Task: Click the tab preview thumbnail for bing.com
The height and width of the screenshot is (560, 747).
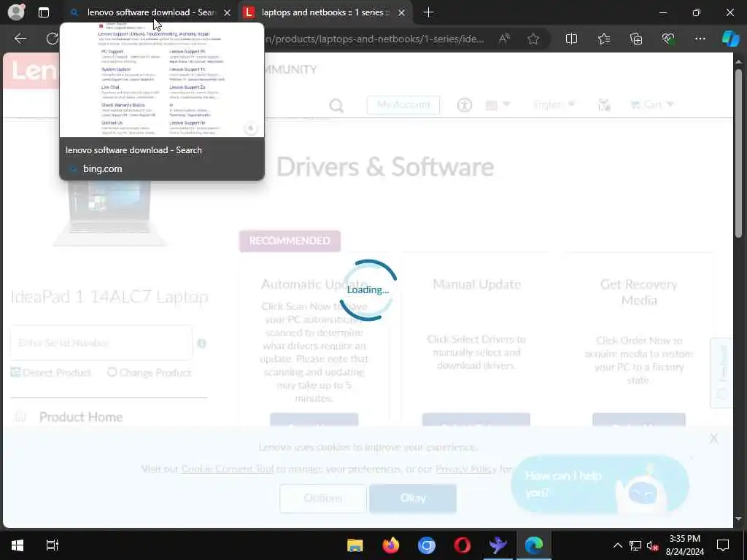Action: point(161,80)
